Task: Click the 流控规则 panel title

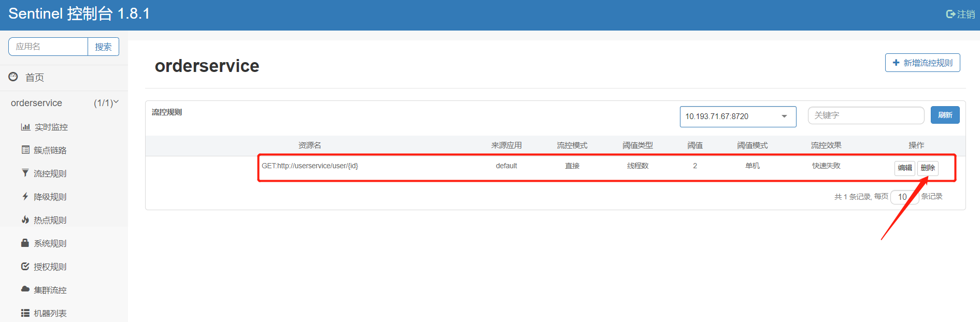Action: 167,112
